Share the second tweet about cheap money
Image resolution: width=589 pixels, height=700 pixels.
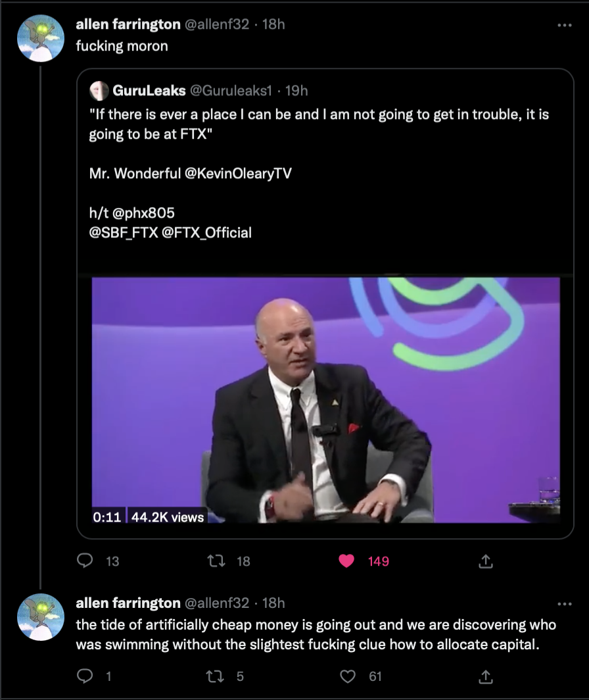pyautogui.click(x=485, y=676)
